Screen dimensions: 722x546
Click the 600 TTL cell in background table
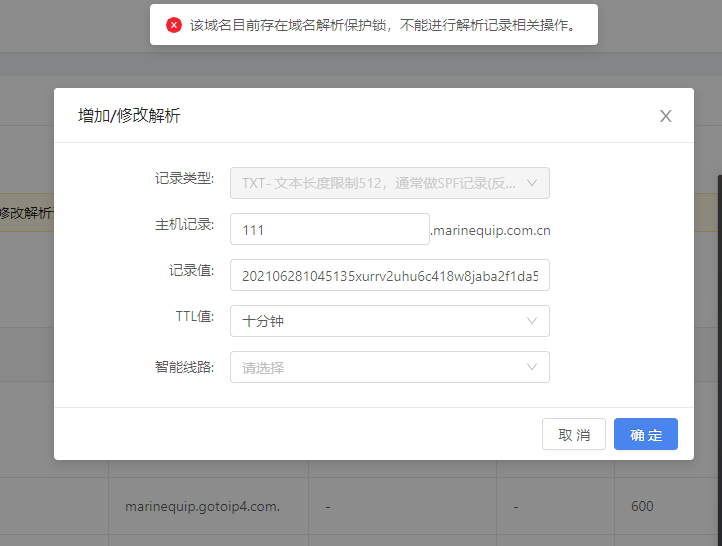point(642,506)
